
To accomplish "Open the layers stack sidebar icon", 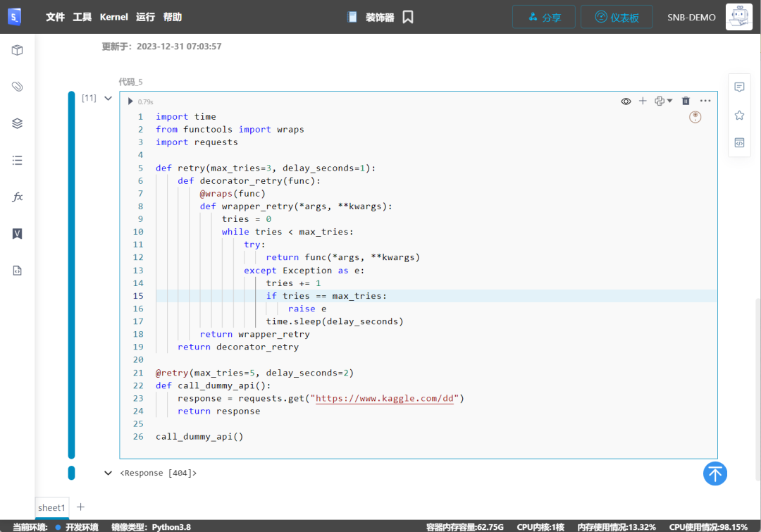I will pos(17,123).
